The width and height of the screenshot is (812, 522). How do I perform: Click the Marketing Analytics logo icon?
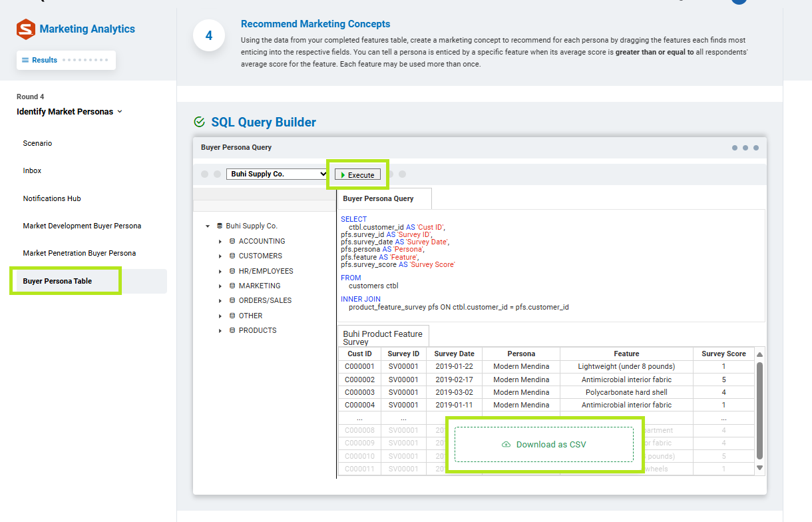point(26,29)
